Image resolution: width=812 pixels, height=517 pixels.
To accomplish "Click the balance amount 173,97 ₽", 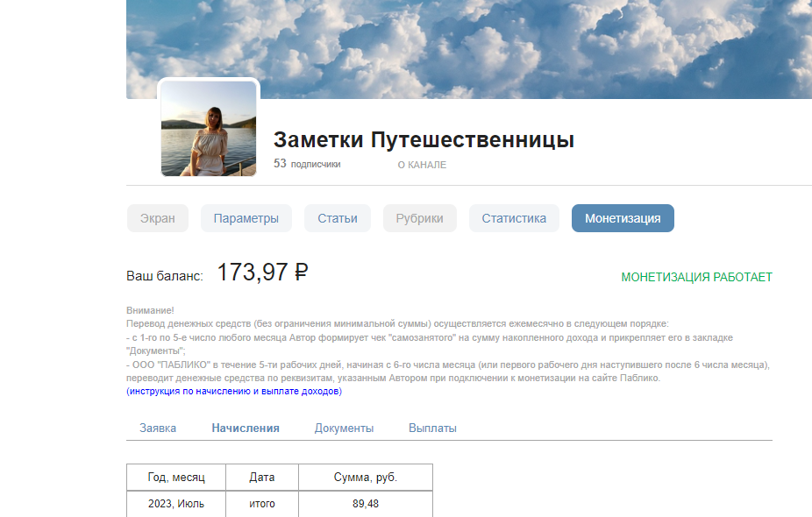I will [x=262, y=273].
